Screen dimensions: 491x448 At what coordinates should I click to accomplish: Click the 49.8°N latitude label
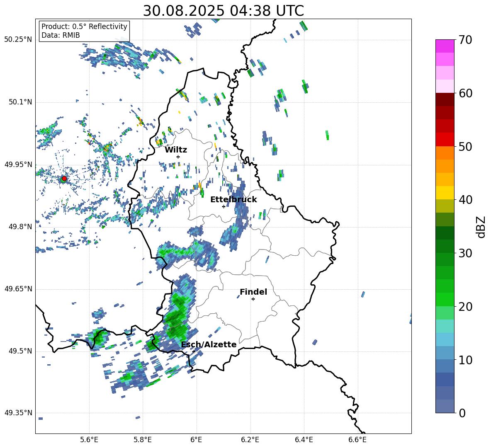click(x=20, y=227)
